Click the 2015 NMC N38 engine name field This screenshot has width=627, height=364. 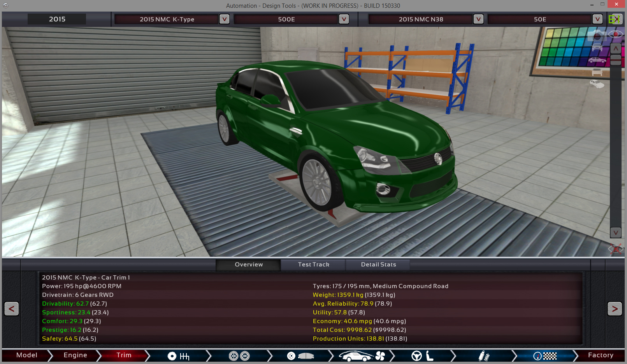point(421,19)
